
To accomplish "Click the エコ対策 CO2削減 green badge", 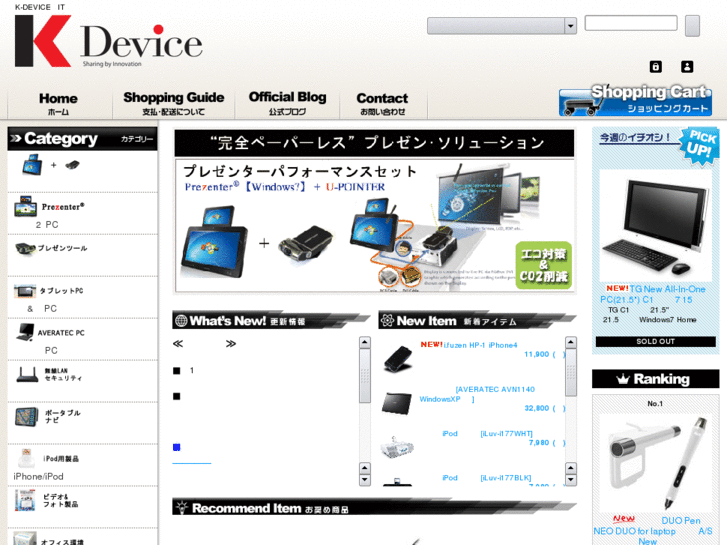I will pyautogui.click(x=543, y=265).
